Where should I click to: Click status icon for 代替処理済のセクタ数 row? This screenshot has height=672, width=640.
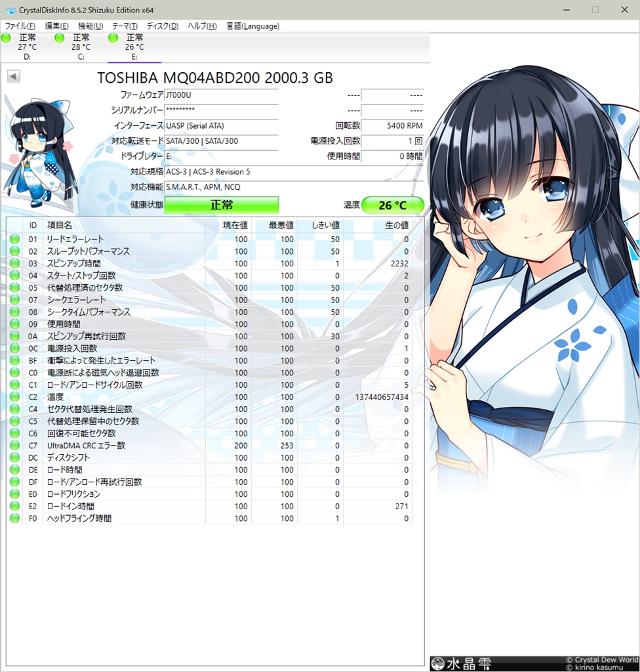tap(14, 287)
